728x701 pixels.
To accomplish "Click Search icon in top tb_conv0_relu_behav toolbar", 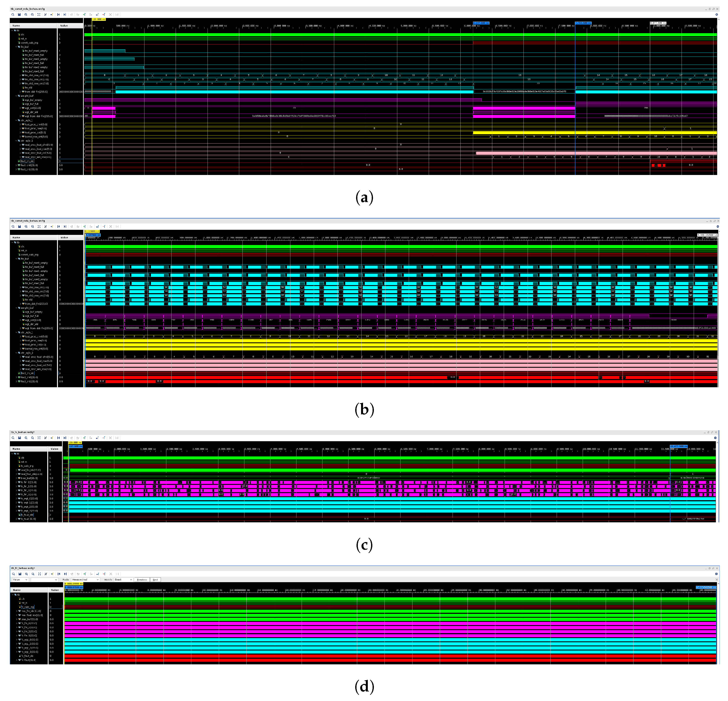I will (13, 15).
